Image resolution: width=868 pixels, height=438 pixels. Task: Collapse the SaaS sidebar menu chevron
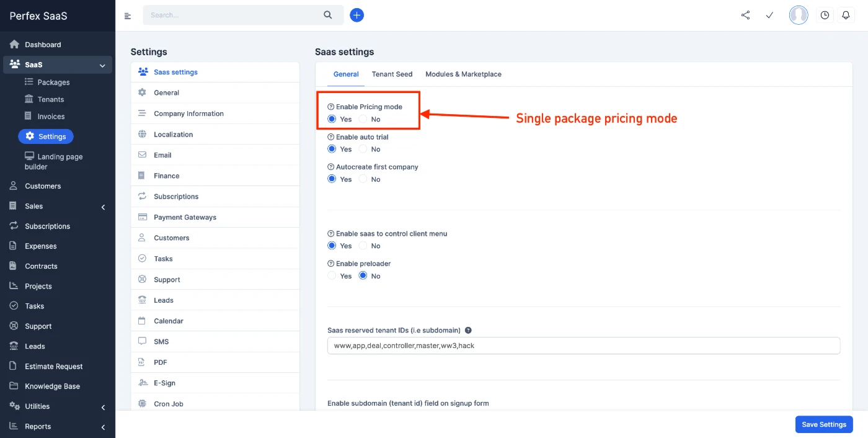coord(102,65)
